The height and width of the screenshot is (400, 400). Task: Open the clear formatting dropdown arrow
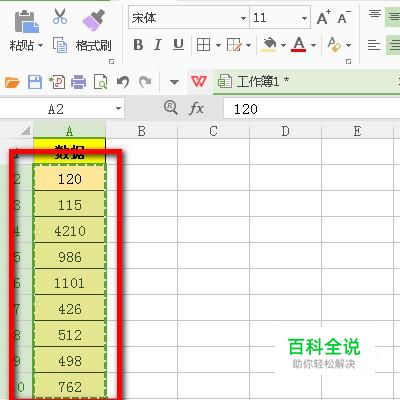click(349, 45)
